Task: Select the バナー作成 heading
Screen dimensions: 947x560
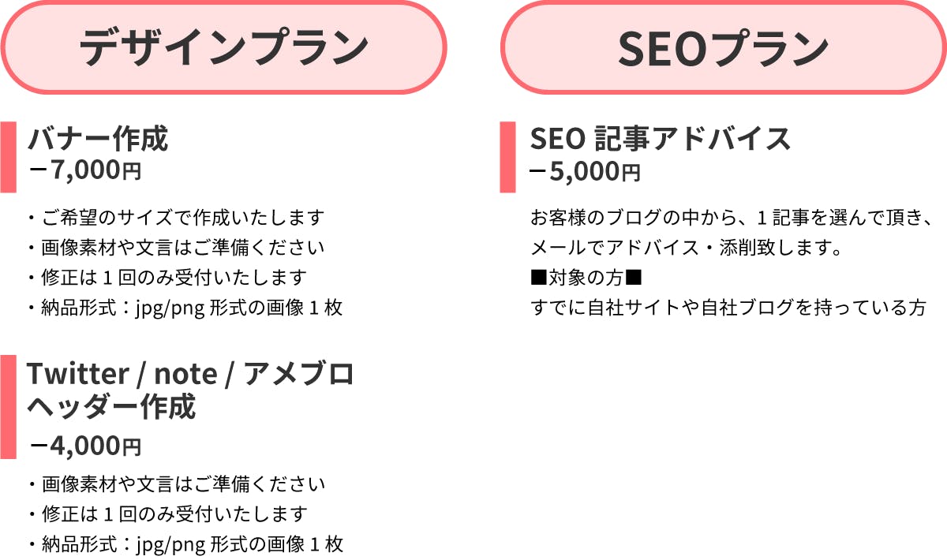Action: click(98, 140)
